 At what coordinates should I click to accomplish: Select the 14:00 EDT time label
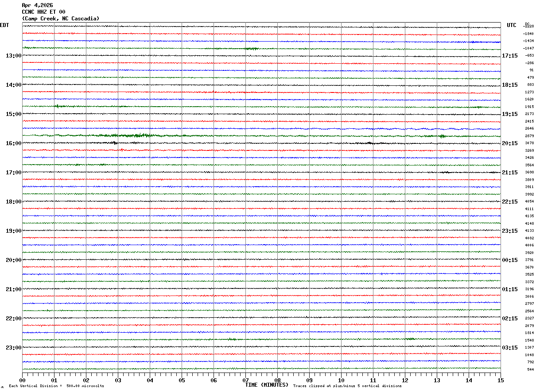click(x=13, y=85)
